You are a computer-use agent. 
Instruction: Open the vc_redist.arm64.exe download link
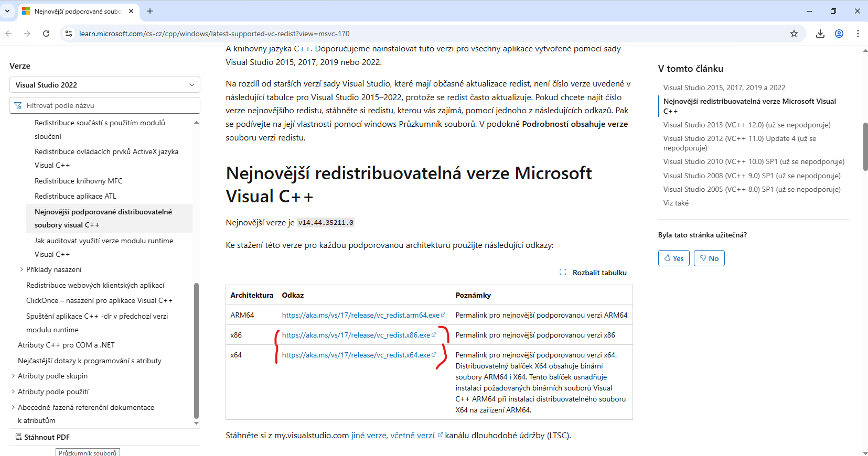(360, 315)
